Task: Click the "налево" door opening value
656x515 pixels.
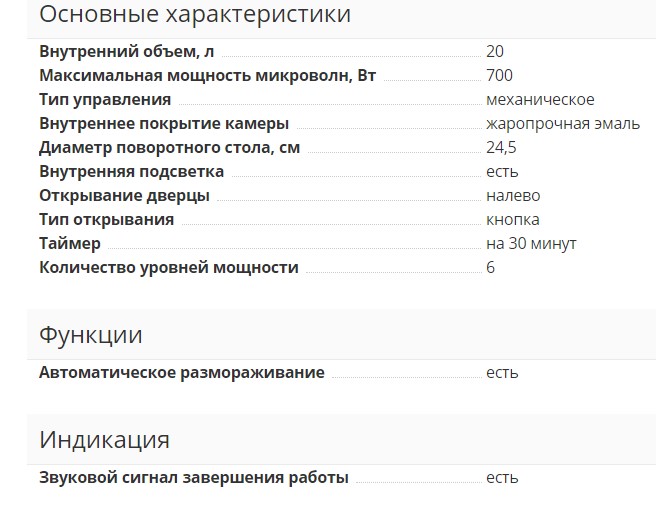Action: pyautogui.click(x=513, y=196)
